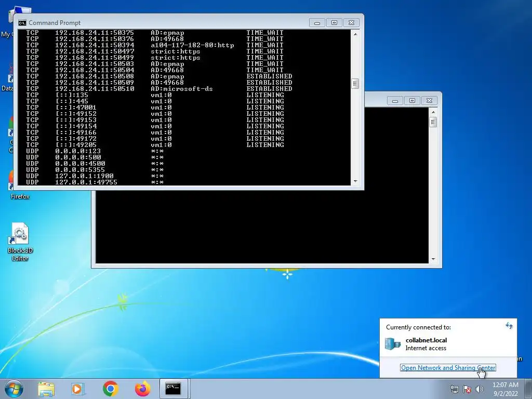Click the collabnet.local network computer icon
This screenshot has width=532, height=399.
click(x=393, y=344)
